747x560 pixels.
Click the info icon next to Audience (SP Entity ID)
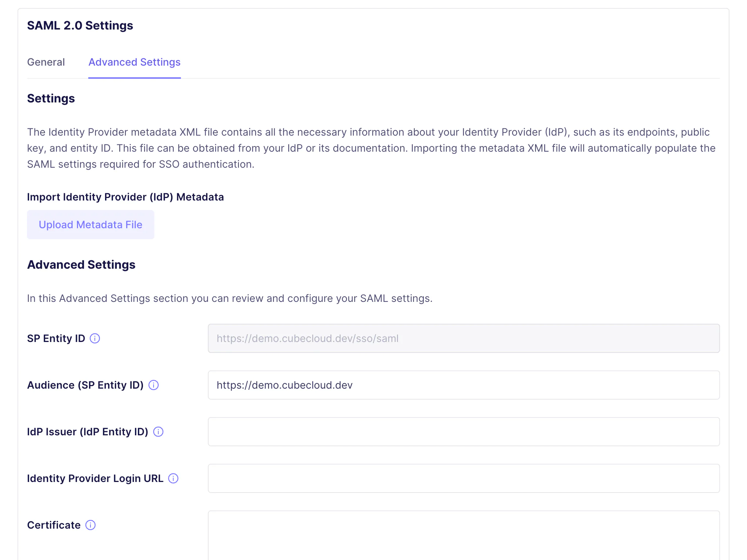[154, 385]
